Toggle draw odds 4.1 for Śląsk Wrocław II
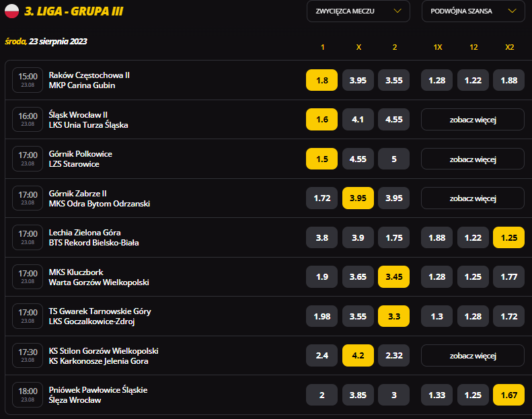Image resolution: width=532 pixels, height=419 pixels. click(358, 120)
